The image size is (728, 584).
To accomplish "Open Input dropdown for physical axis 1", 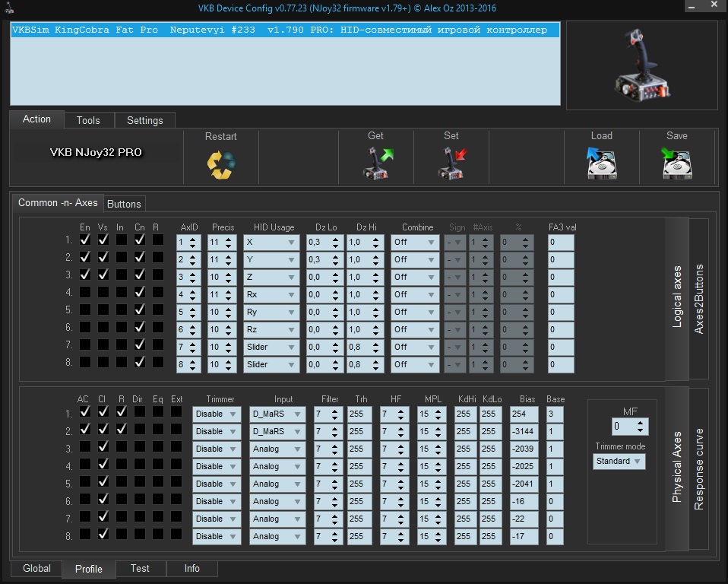I will point(277,414).
